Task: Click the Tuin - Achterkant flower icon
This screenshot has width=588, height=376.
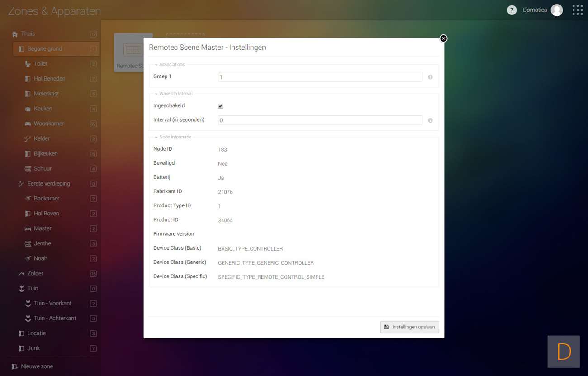Action: (x=28, y=318)
